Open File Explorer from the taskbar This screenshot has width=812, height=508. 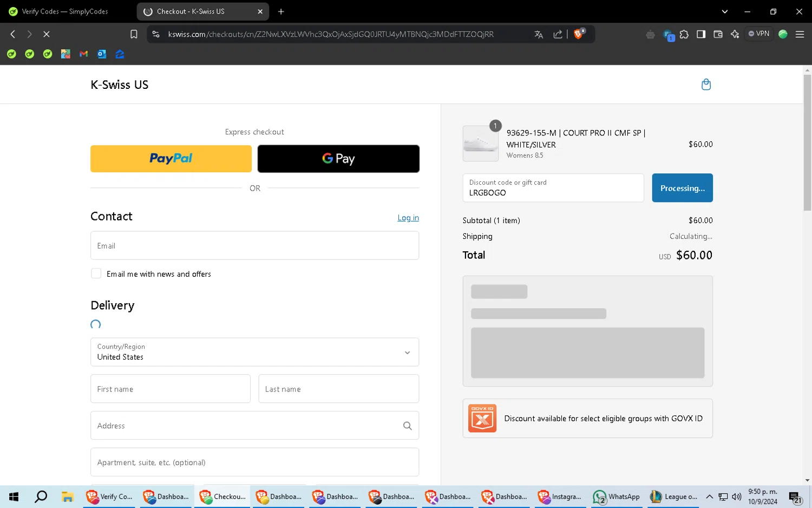[x=67, y=497]
